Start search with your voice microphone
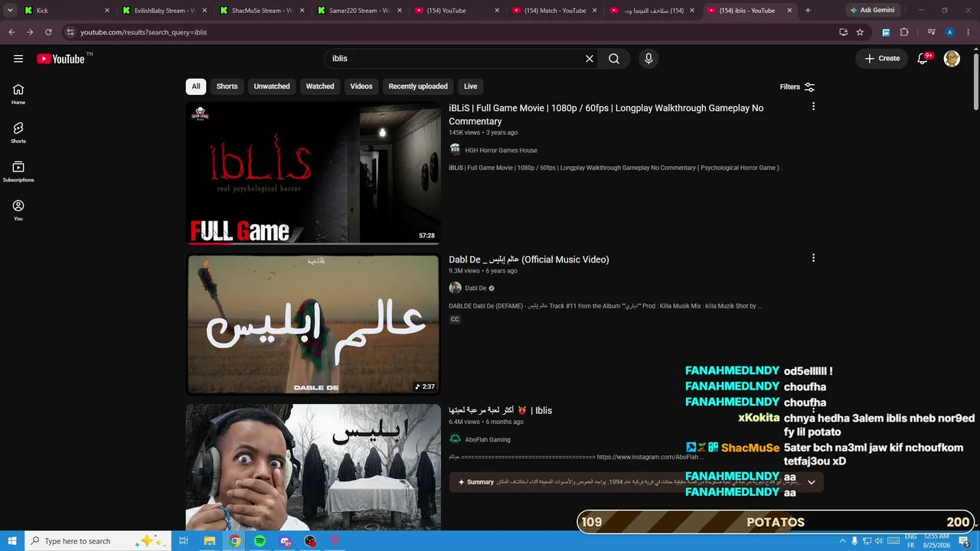 (x=648, y=59)
